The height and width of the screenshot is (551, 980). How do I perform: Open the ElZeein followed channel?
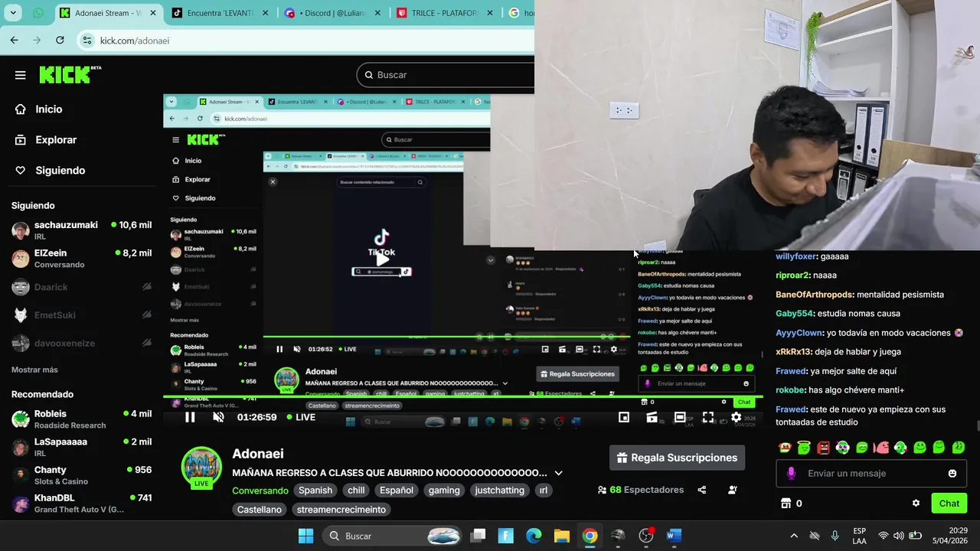click(x=81, y=259)
